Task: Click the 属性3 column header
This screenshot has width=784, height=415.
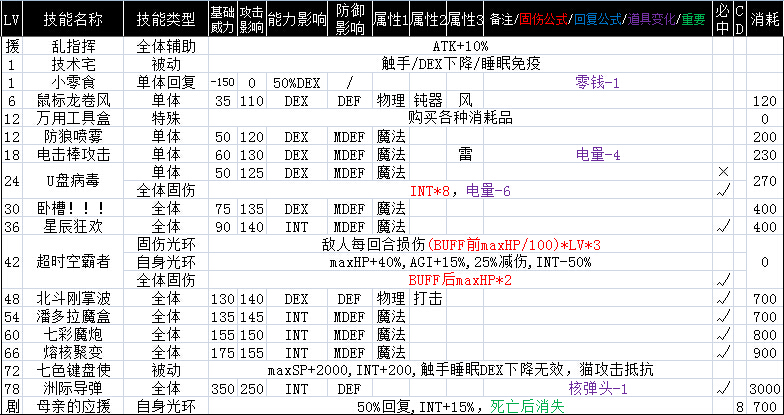Action: 465,20
